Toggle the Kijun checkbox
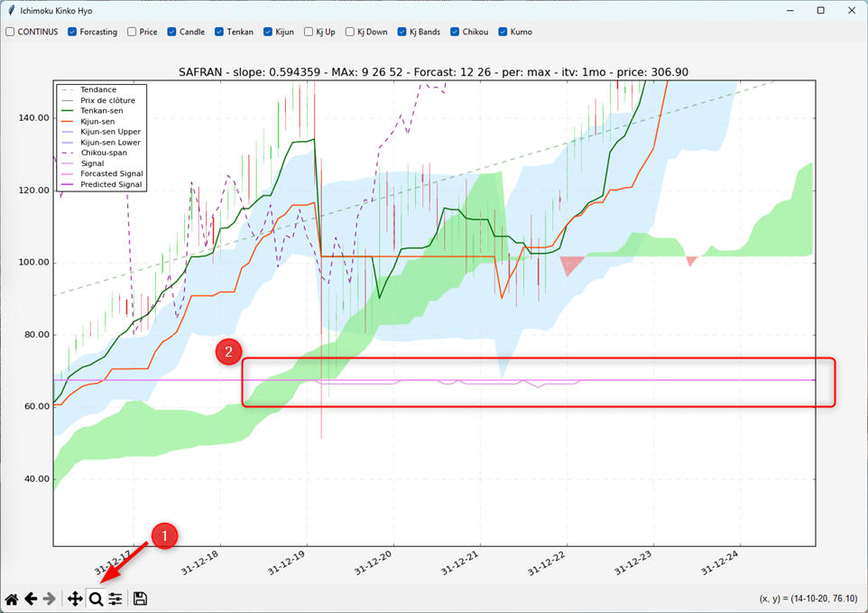This screenshot has height=613, width=868. [268, 32]
